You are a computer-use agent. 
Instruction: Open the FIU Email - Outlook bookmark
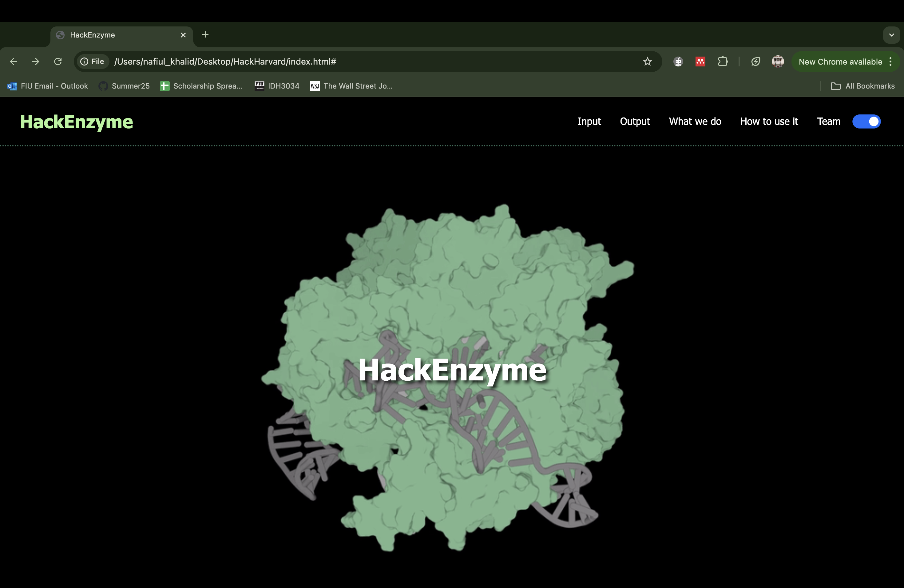pos(48,86)
